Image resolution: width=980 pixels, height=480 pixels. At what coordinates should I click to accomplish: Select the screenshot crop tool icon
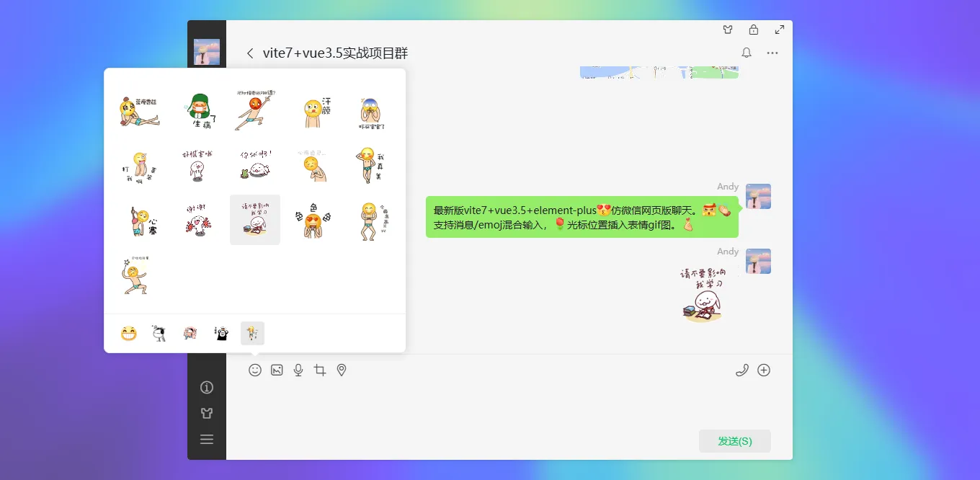pyautogui.click(x=320, y=370)
